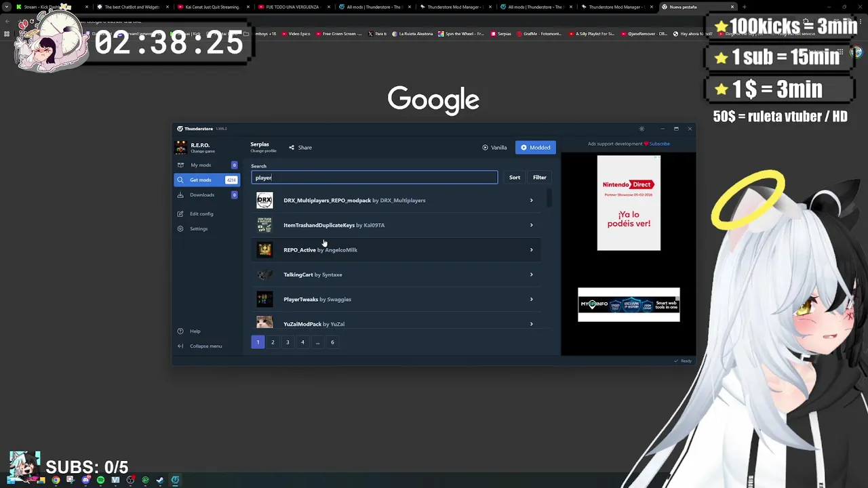Screen dimensions: 868x488
Task: Click the PlayerTweaks mod icon
Action: pos(264,299)
